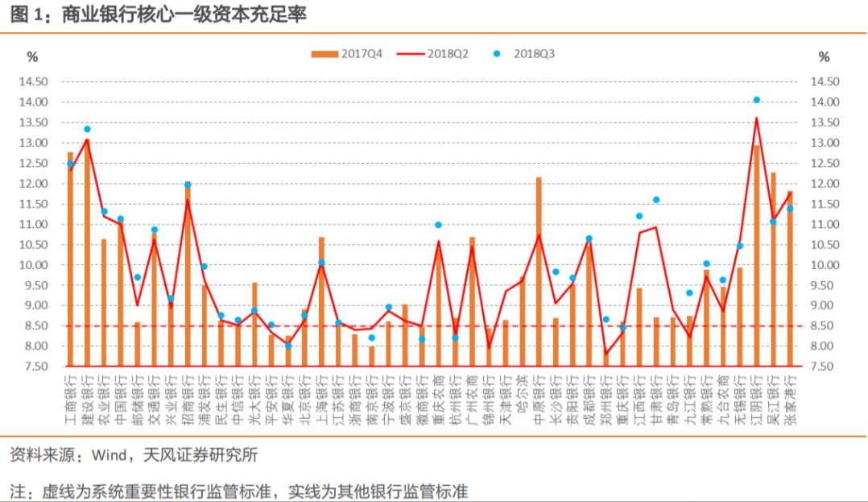This screenshot has height=502, width=868.
Task: Select the 无锡银行 axis label
Action: coord(740,400)
